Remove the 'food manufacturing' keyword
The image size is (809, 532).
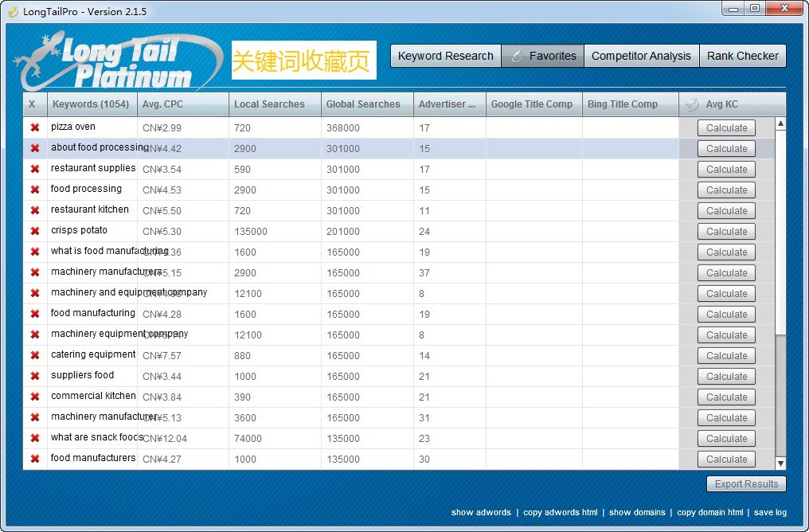(x=35, y=313)
